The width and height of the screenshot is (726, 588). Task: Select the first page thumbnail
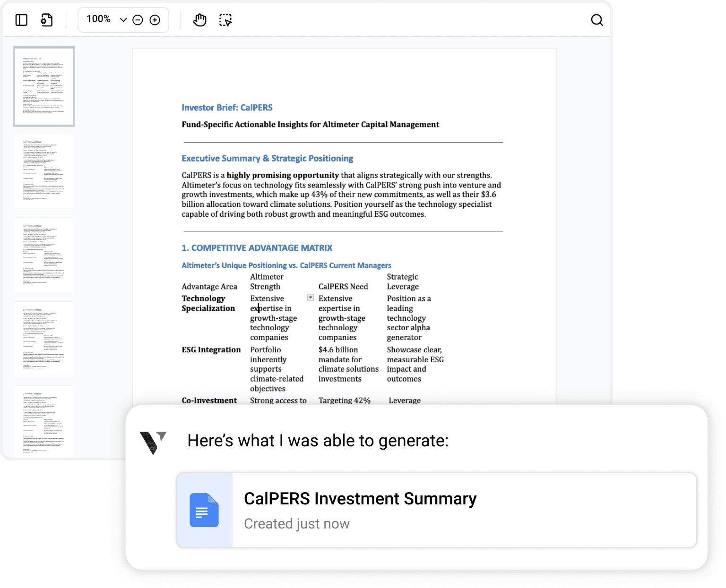click(x=44, y=86)
